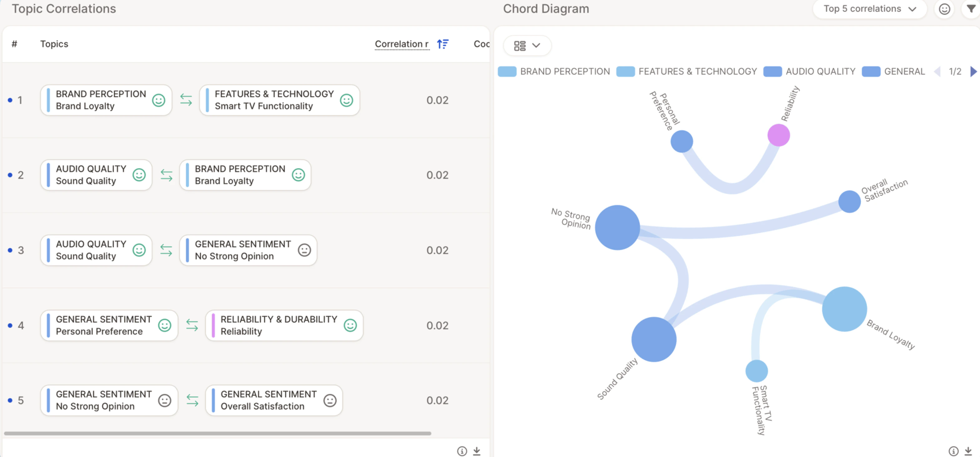Screen dimensions: 980x457
Task: Click the Smart TV Functionality chord node
Action: click(x=756, y=371)
